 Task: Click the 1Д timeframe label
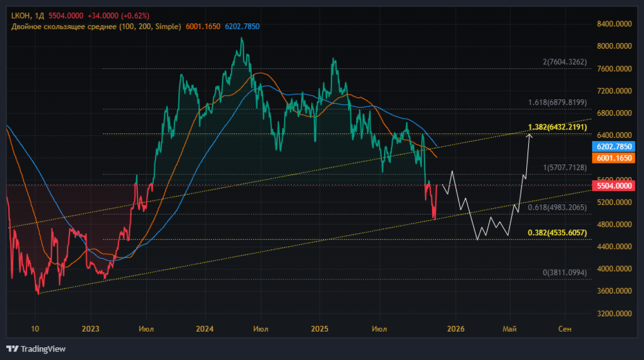coord(39,15)
